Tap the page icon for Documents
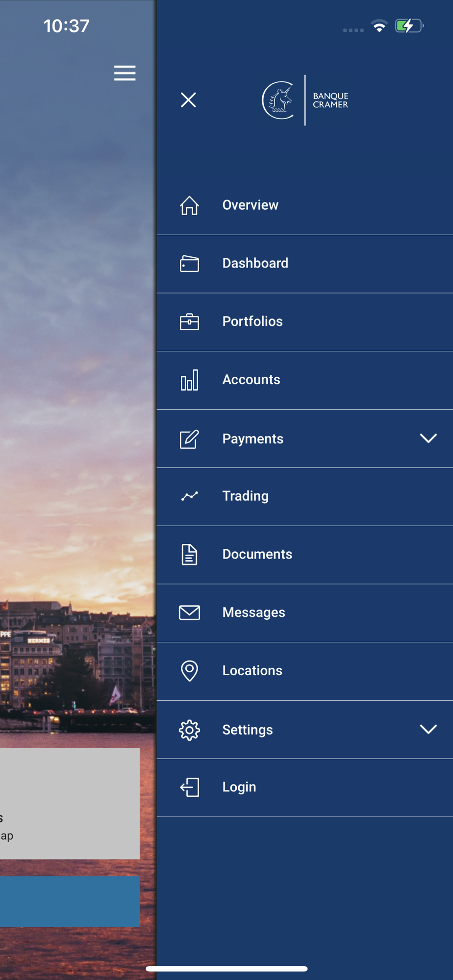The height and width of the screenshot is (980, 453). (x=189, y=555)
